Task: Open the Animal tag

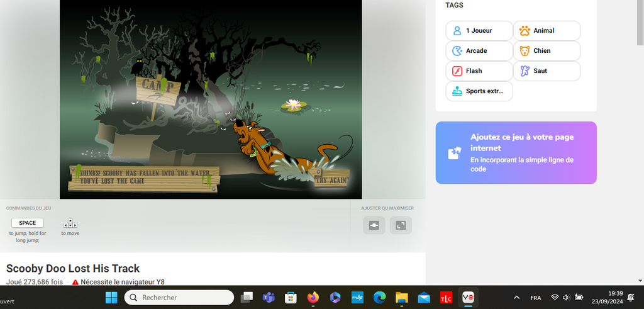Action: click(547, 31)
